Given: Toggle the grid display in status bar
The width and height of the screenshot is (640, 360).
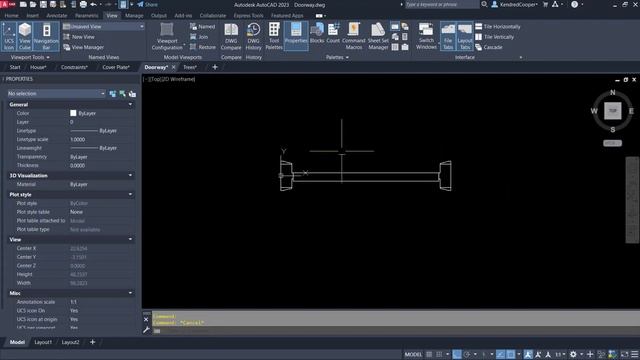Looking at the screenshot, I should coord(429,354).
